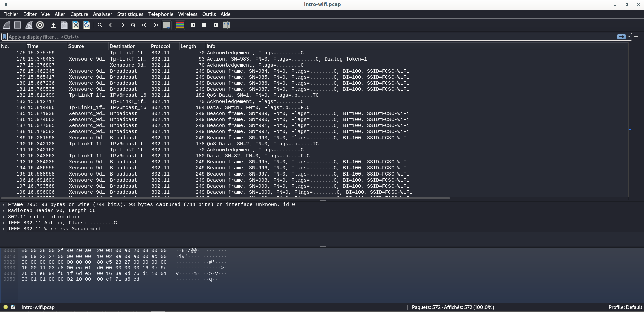Open the display filter history dropdown
The width and height of the screenshot is (644, 312).
click(629, 37)
